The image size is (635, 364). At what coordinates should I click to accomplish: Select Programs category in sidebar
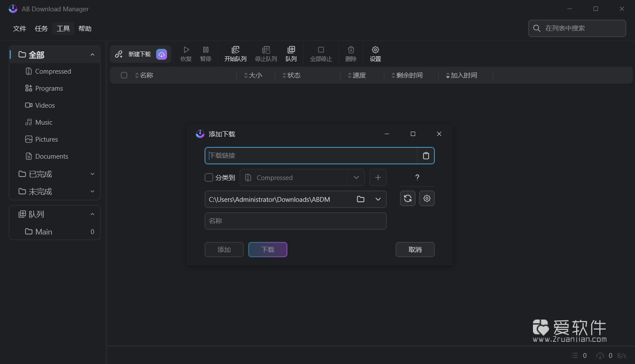click(55, 88)
